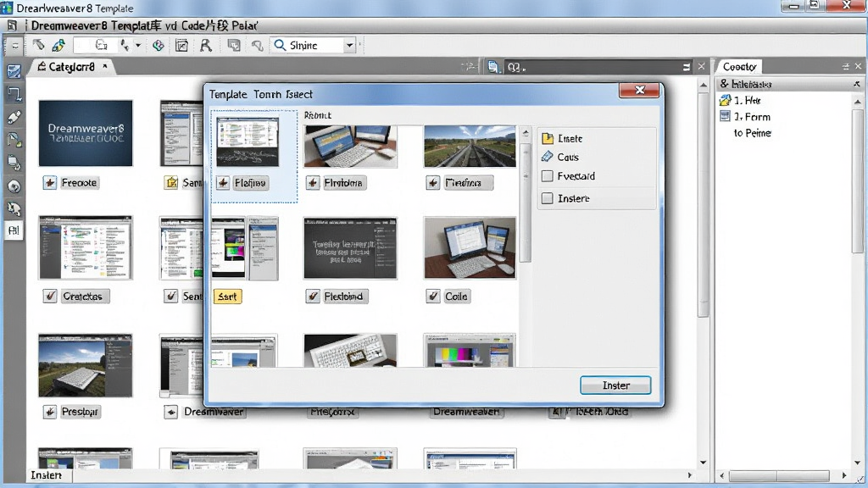Click the Inster button in the dialog
This screenshot has height=488, width=868.
[x=615, y=385]
